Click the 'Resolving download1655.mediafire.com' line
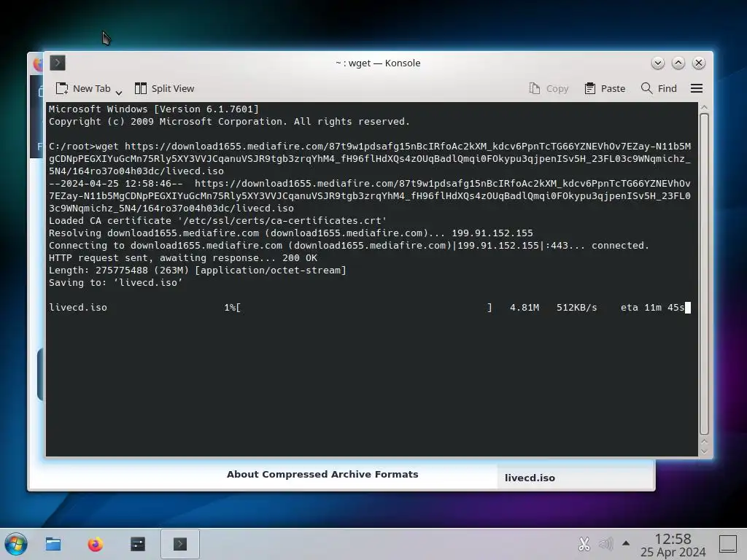This screenshot has width=747, height=560. click(x=290, y=233)
